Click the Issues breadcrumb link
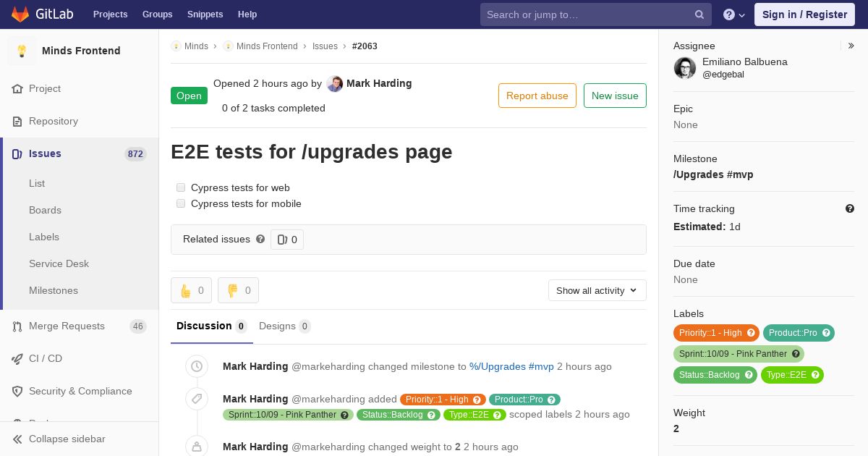Image resolution: width=868 pixels, height=456 pixels. click(325, 46)
